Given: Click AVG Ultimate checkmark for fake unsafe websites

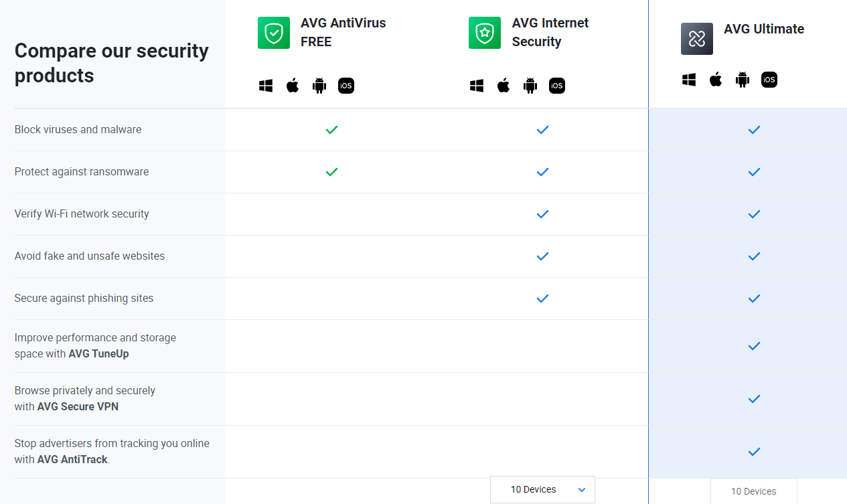Looking at the screenshot, I should click(754, 256).
